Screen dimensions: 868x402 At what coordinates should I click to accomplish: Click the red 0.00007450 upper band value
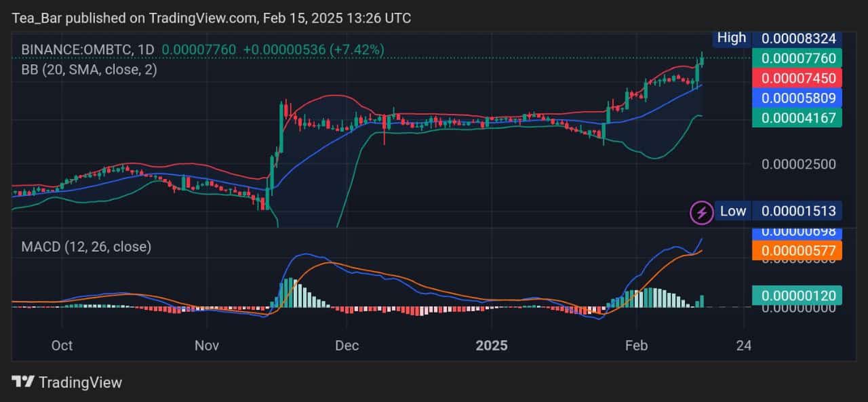(798, 78)
